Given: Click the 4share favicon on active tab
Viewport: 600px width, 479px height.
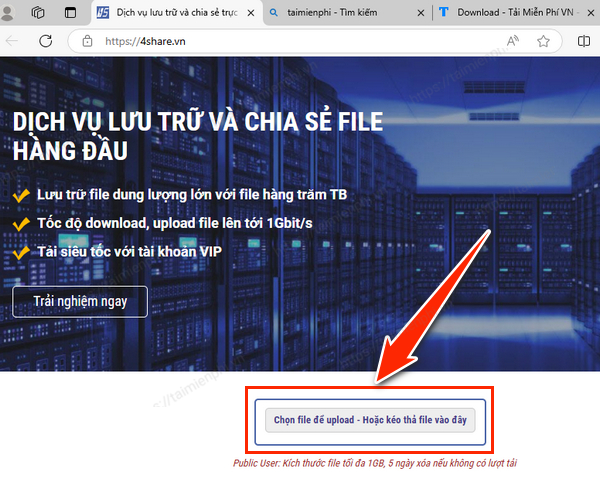Looking at the screenshot, I should 103,13.
